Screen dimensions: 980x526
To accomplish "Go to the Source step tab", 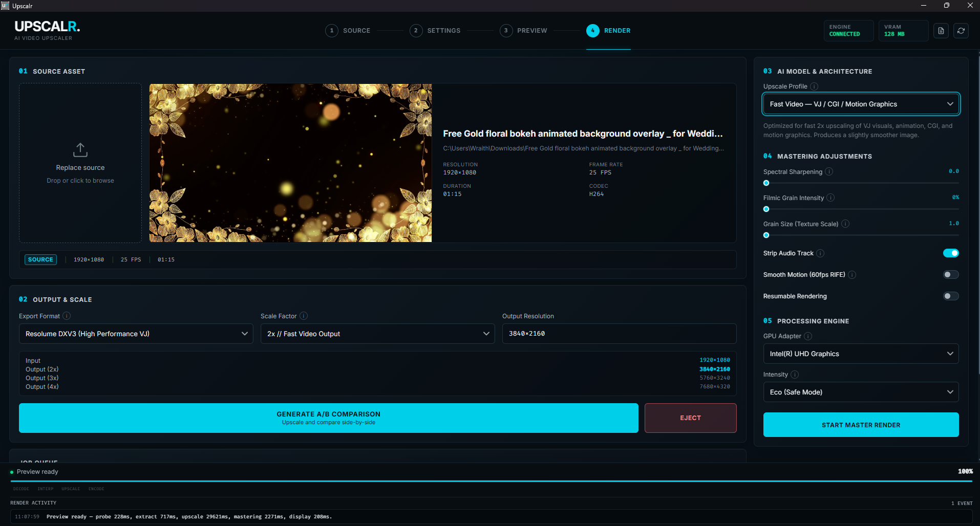I will pyautogui.click(x=348, y=31).
